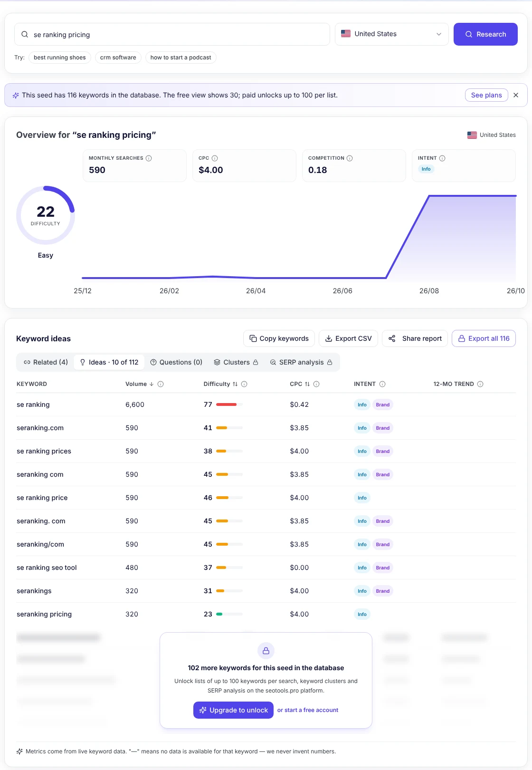532x770 pixels.
Task: Click Upgrade to unlock button
Action: coord(233,710)
